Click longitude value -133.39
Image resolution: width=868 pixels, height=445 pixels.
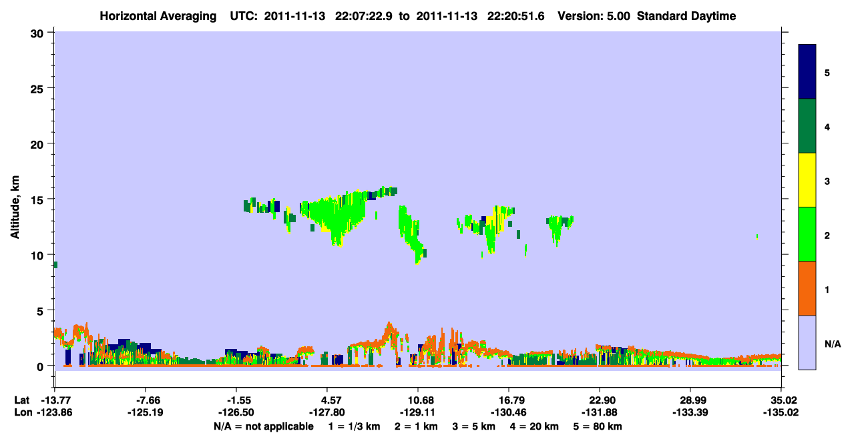[x=690, y=412]
